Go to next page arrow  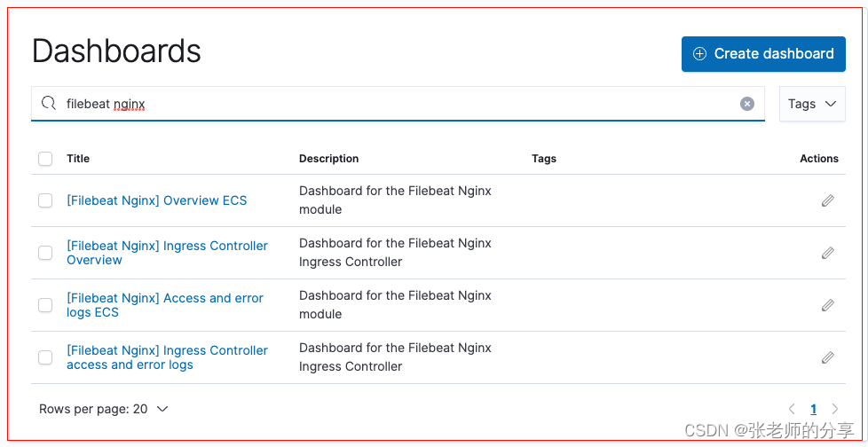[x=834, y=409]
